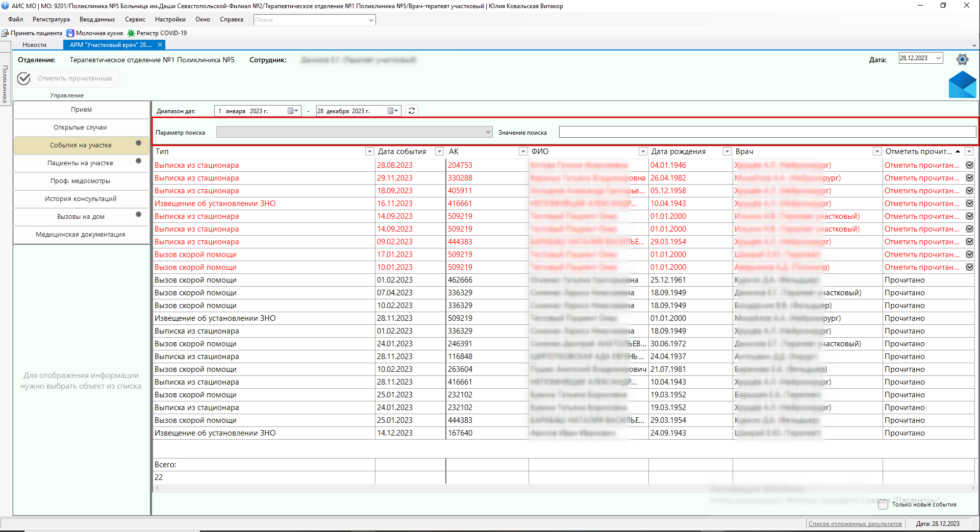980x532 pixels.
Task: Switch to the Новости tab
Action: pos(35,45)
